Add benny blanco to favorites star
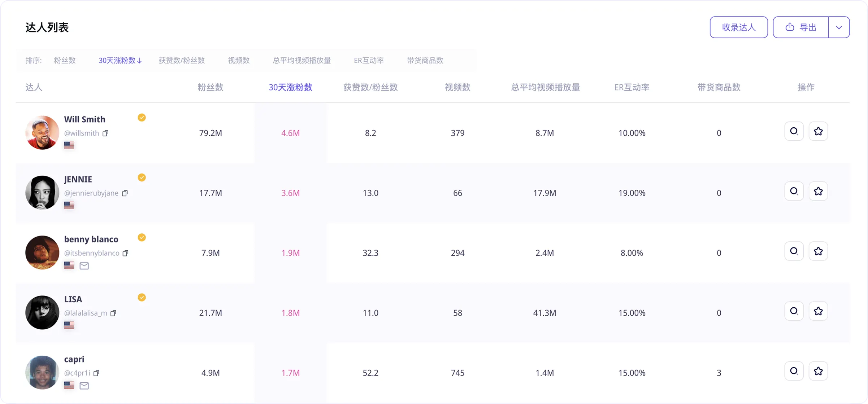The height and width of the screenshot is (404, 868). pos(818,251)
